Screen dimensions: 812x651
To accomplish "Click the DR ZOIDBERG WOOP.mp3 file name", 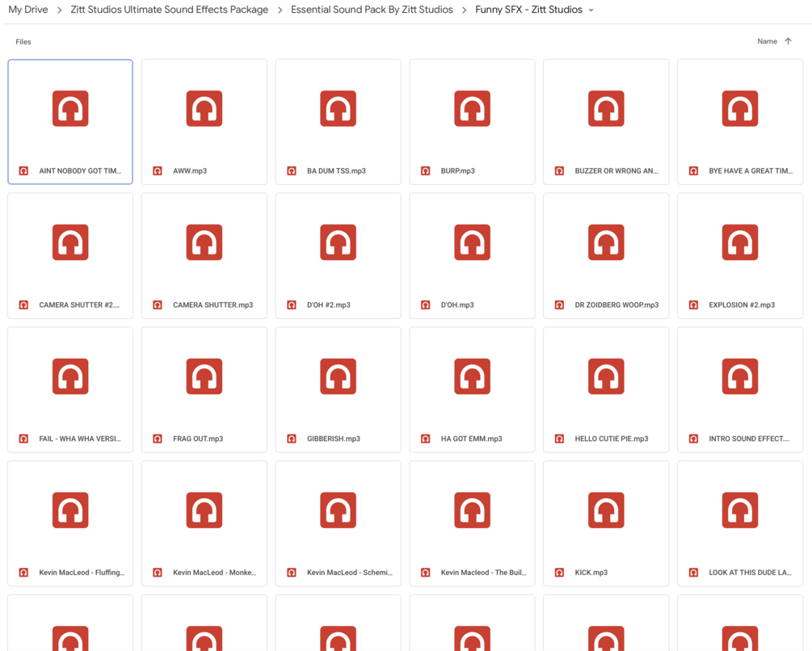I will (616, 304).
